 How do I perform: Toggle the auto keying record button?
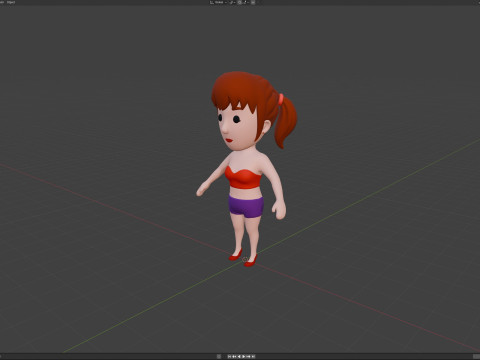coord(219,356)
